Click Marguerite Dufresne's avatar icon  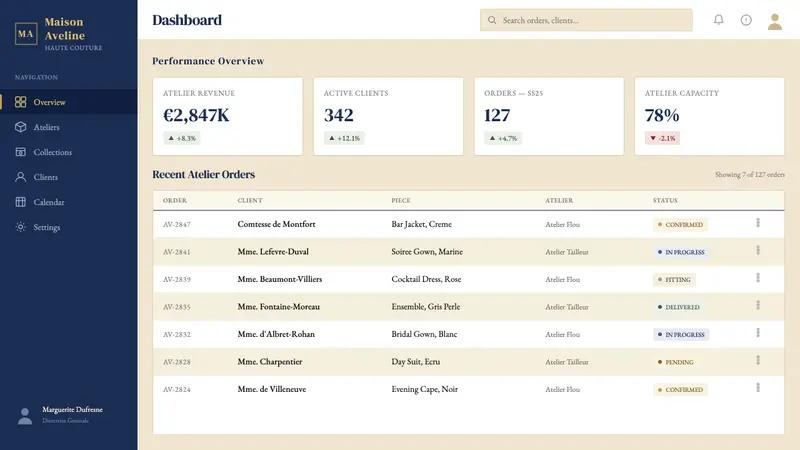[24, 416]
